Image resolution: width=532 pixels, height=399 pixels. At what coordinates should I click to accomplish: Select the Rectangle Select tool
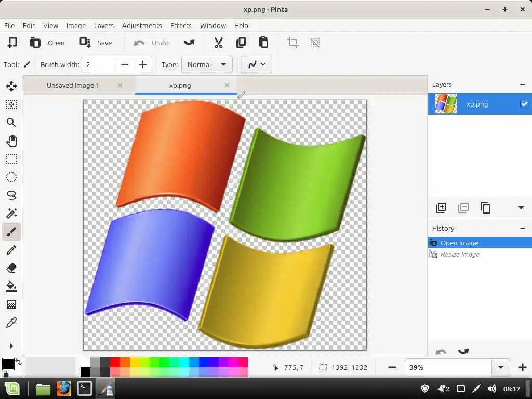tap(11, 159)
